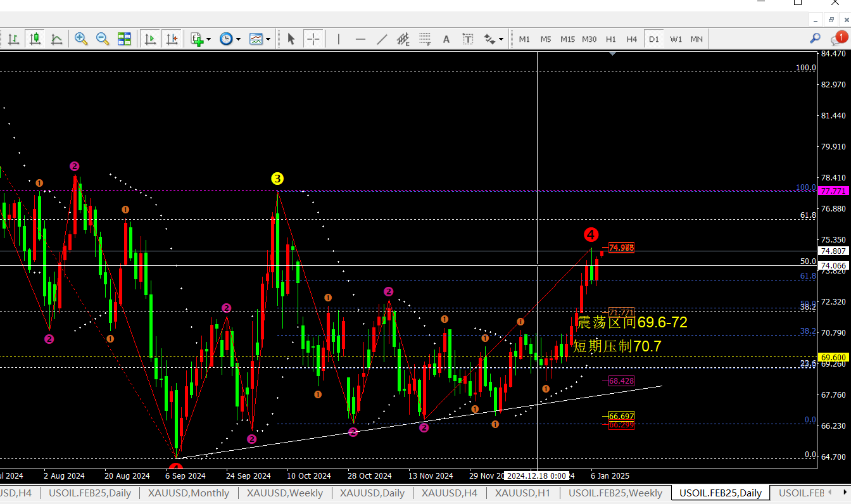The width and height of the screenshot is (851, 504).
Task: Switch timeframe to H1
Action: 610,39
